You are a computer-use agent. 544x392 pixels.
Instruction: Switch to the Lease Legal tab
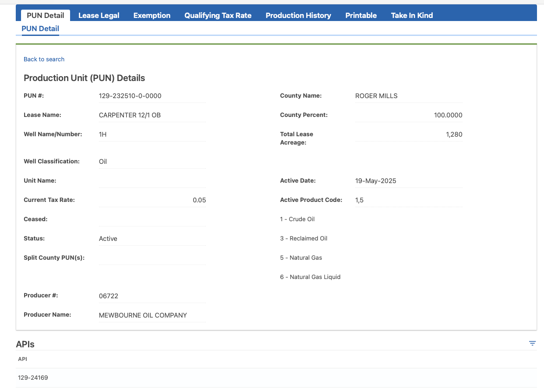click(99, 15)
